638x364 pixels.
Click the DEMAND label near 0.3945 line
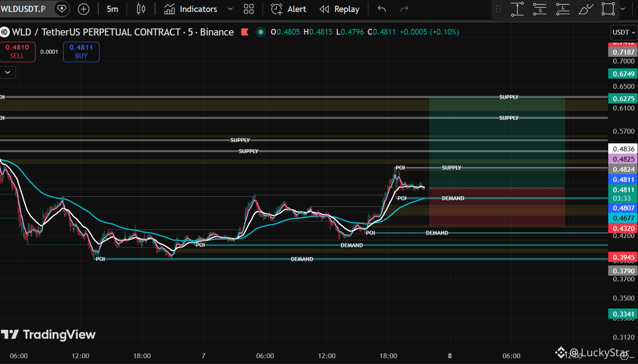[302, 259]
